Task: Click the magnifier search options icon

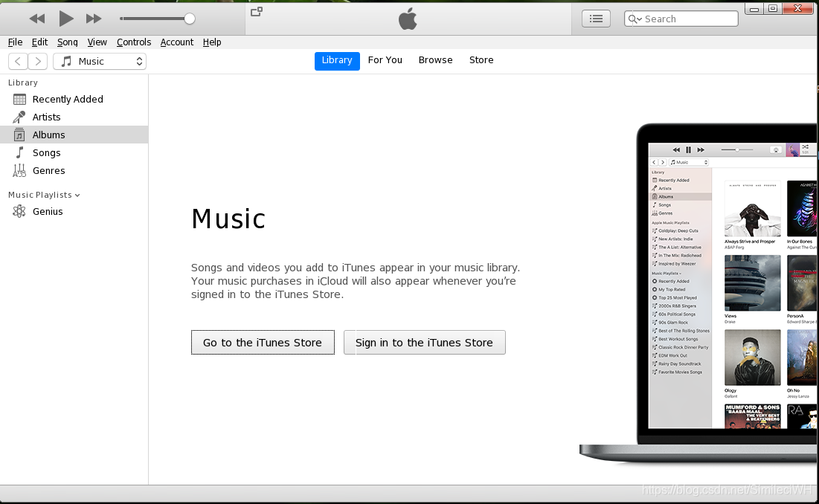Action: [635, 19]
